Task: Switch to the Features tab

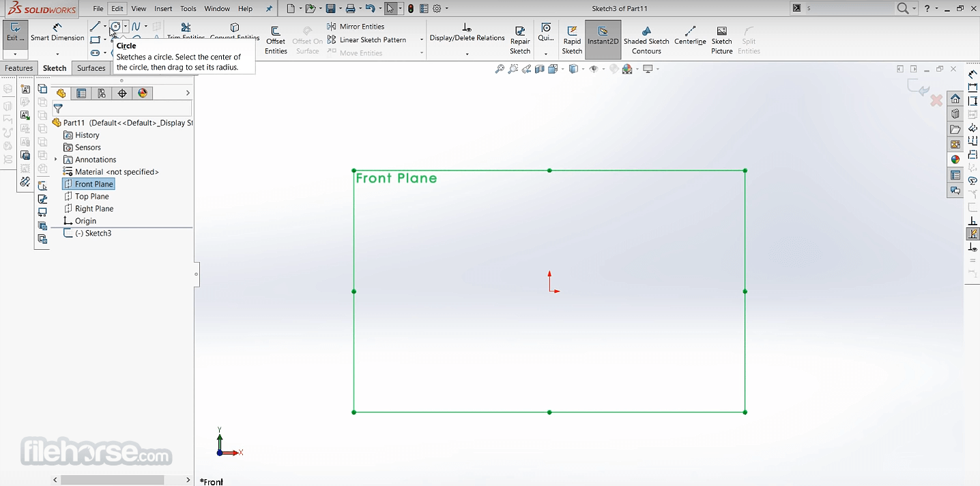Action: point(19,68)
